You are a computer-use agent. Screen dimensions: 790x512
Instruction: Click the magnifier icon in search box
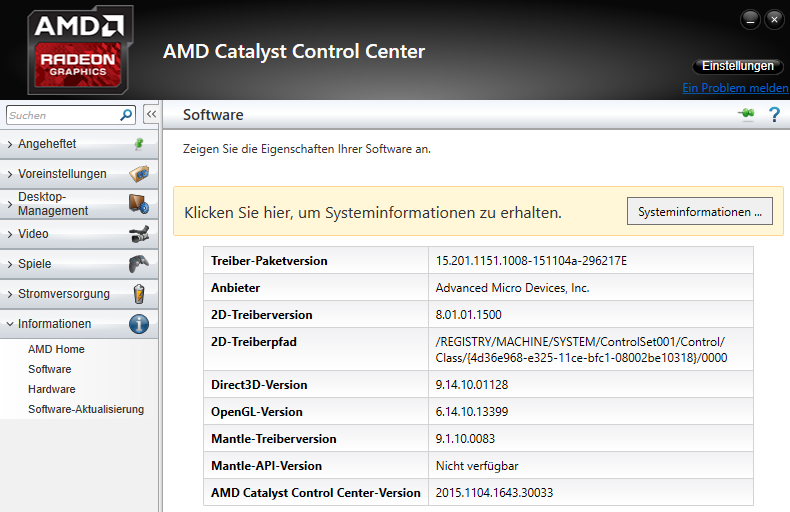coord(127,115)
